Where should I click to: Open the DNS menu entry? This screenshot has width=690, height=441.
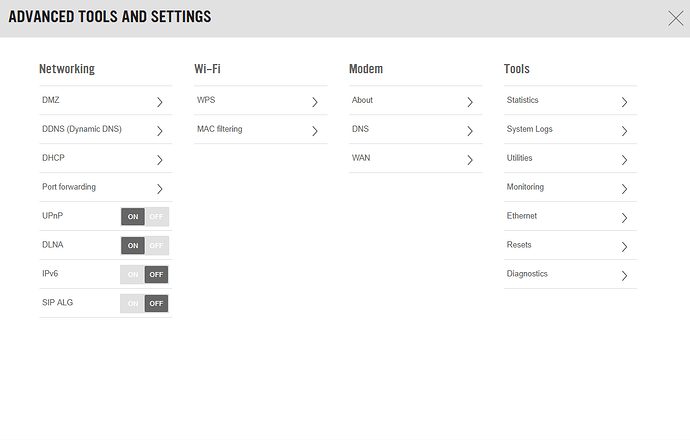[361, 130]
